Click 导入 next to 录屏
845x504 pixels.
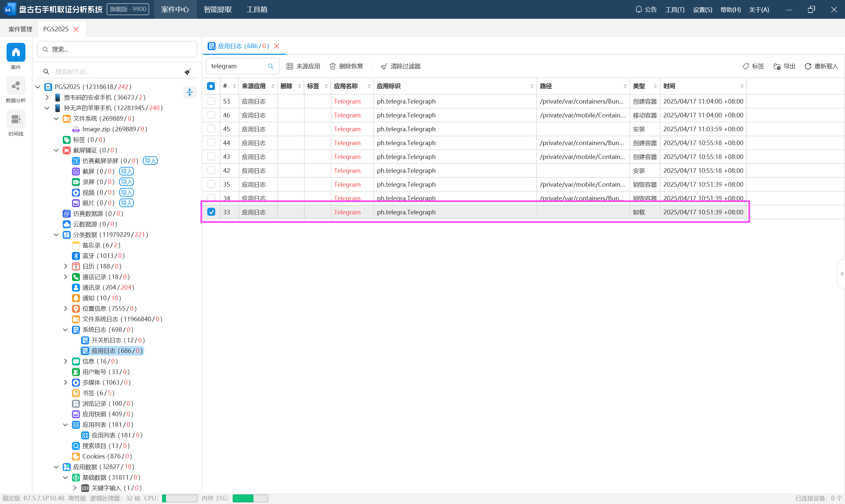click(126, 182)
